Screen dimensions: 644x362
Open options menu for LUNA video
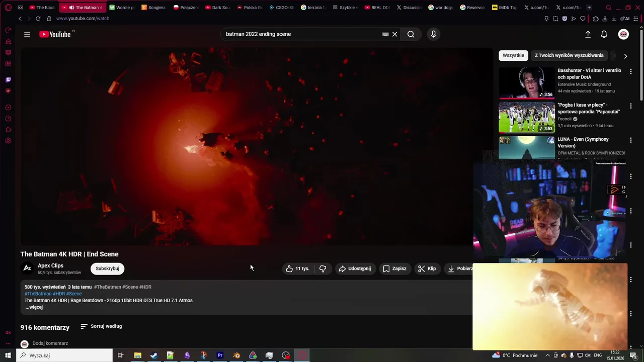tap(631, 140)
